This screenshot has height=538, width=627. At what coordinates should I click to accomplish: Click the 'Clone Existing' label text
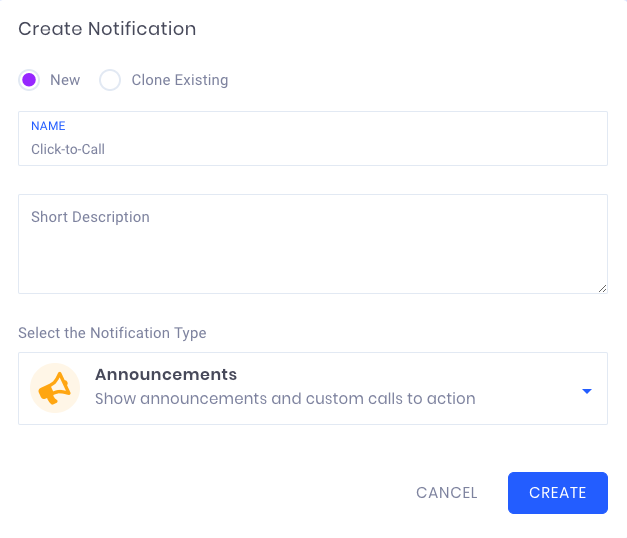(180, 80)
